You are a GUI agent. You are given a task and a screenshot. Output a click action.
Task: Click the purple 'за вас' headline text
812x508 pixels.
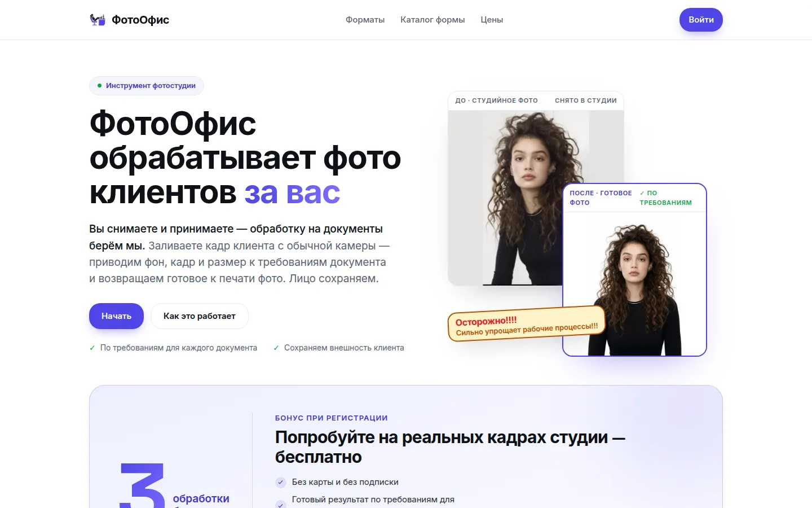(292, 192)
